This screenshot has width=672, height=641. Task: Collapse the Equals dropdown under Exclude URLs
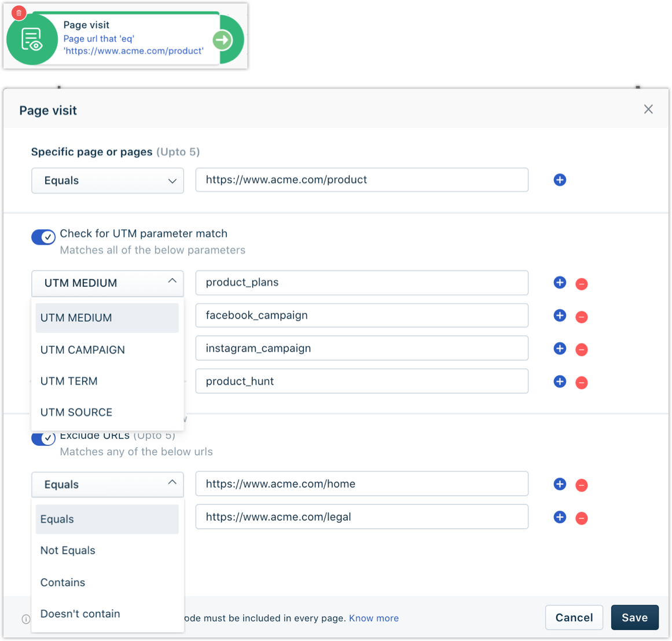108,485
